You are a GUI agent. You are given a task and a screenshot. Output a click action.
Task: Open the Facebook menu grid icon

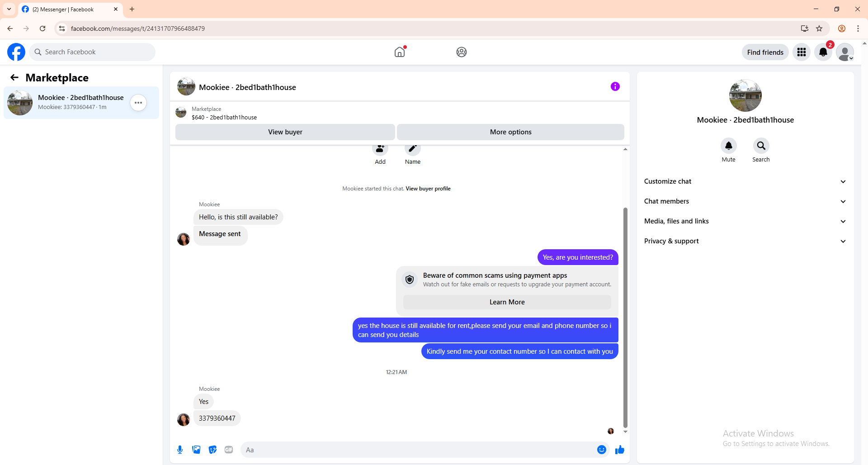pyautogui.click(x=802, y=52)
